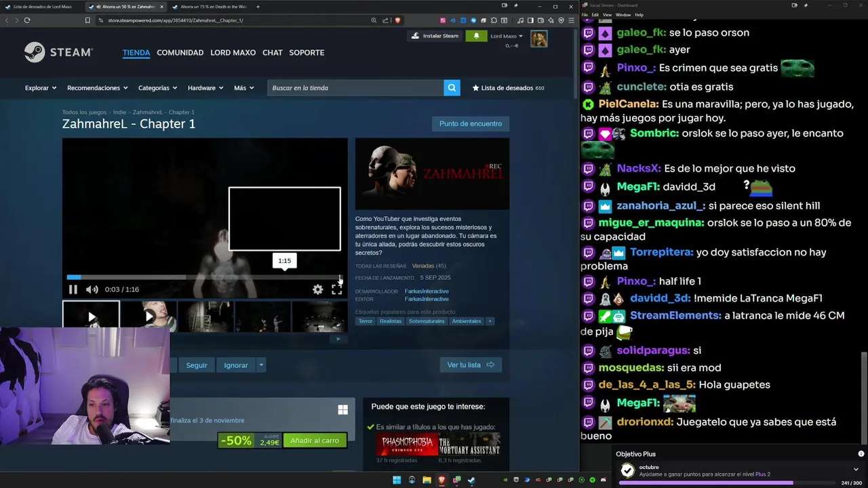Open Brave shields icon

point(397,20)
